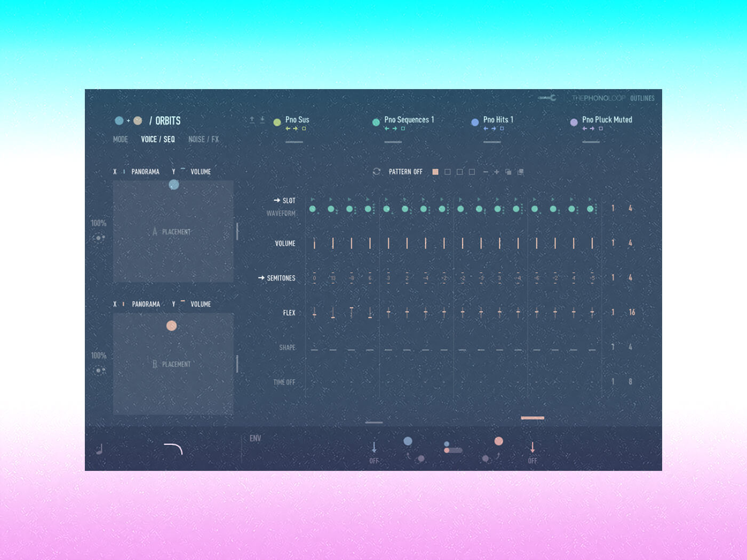Screen dimensions: 747x560
Task: Switch to the MODE tab
Action: click(121, 139)
